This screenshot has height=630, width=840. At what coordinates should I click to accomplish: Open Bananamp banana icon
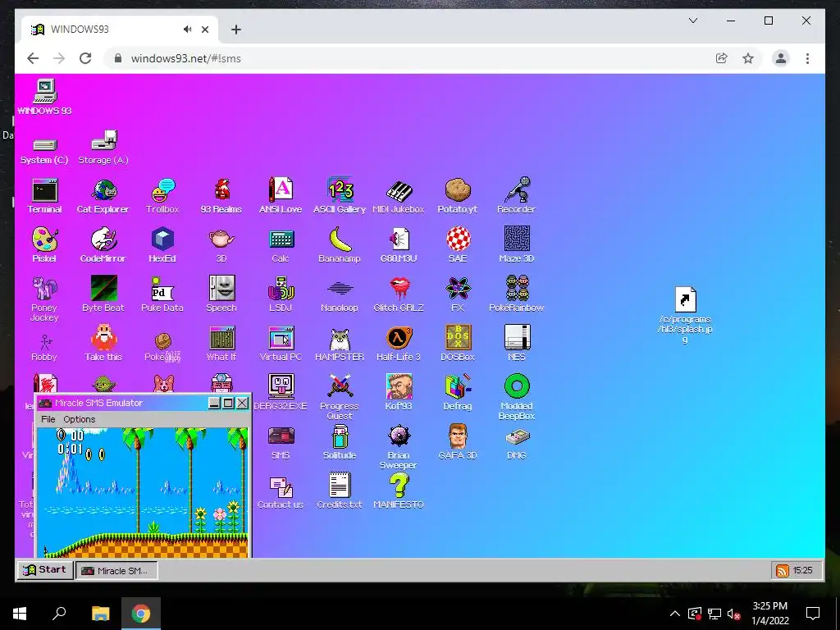tap(340, 245)
